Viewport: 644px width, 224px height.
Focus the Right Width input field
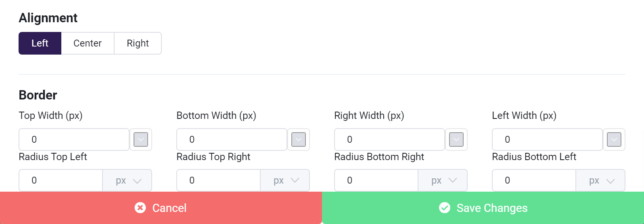click(389, 139)
